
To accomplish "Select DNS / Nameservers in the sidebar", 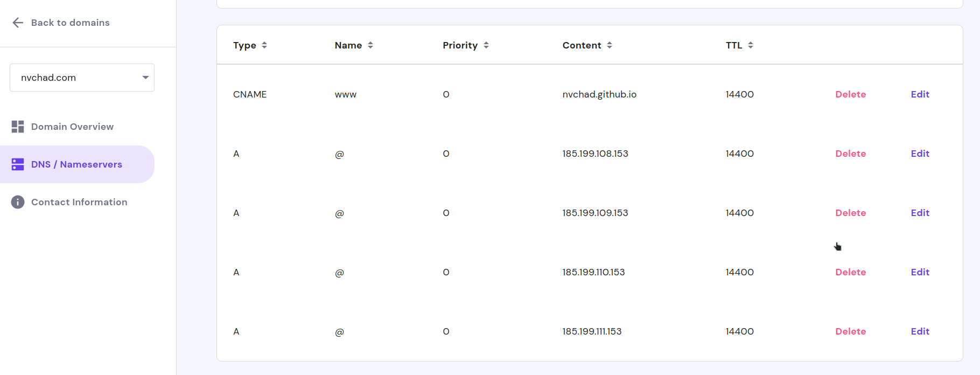I will [76, 164].
